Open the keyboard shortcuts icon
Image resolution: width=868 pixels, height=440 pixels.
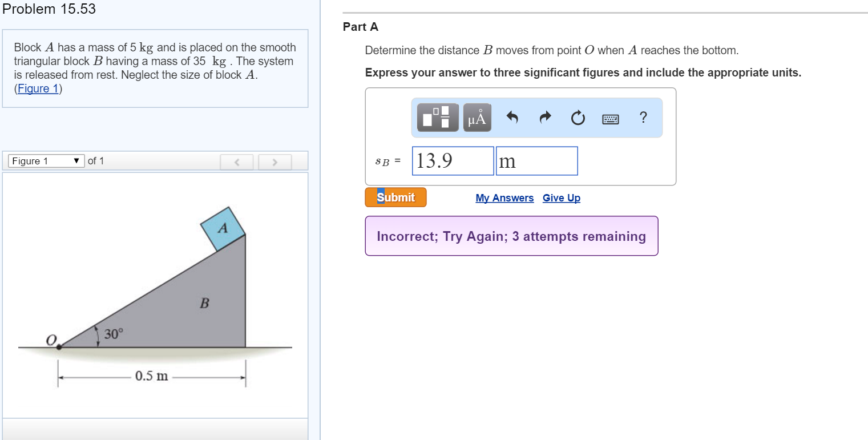[x=609, y=118]
